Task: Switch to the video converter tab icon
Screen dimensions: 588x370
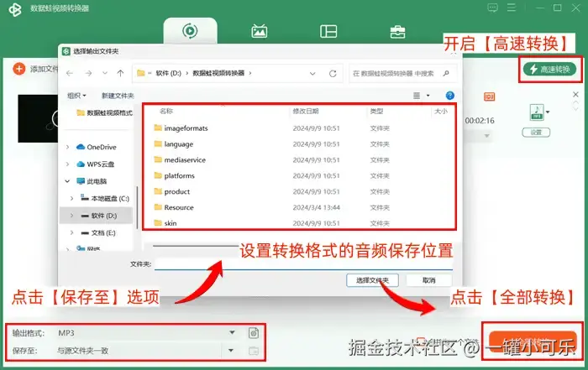Action: click(190, 31)
